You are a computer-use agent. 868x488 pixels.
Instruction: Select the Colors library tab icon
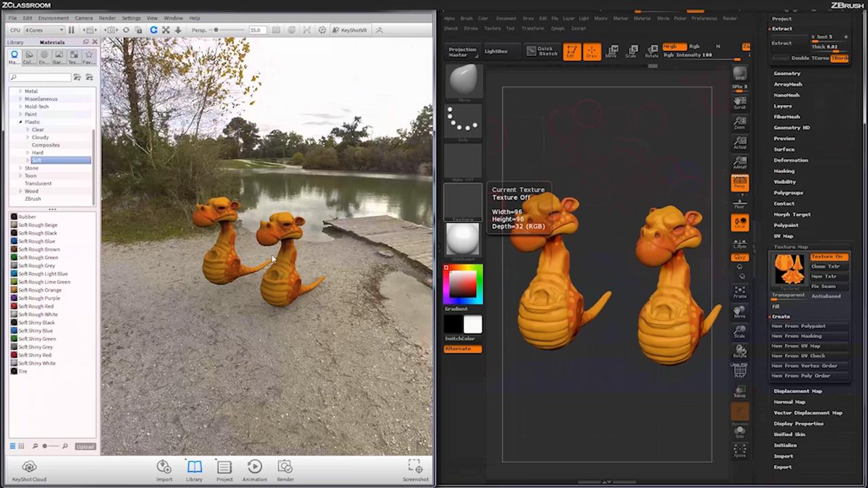[29, 58]
